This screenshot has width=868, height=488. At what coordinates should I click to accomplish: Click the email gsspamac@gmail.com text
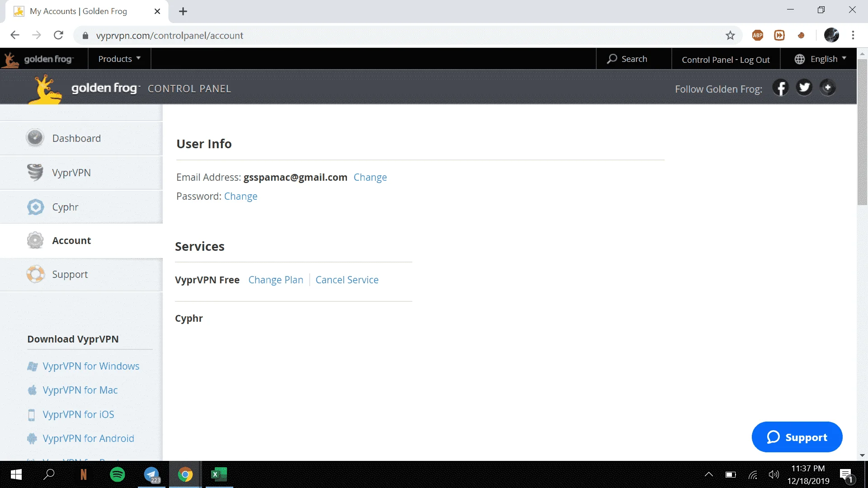tap(295, 177)
